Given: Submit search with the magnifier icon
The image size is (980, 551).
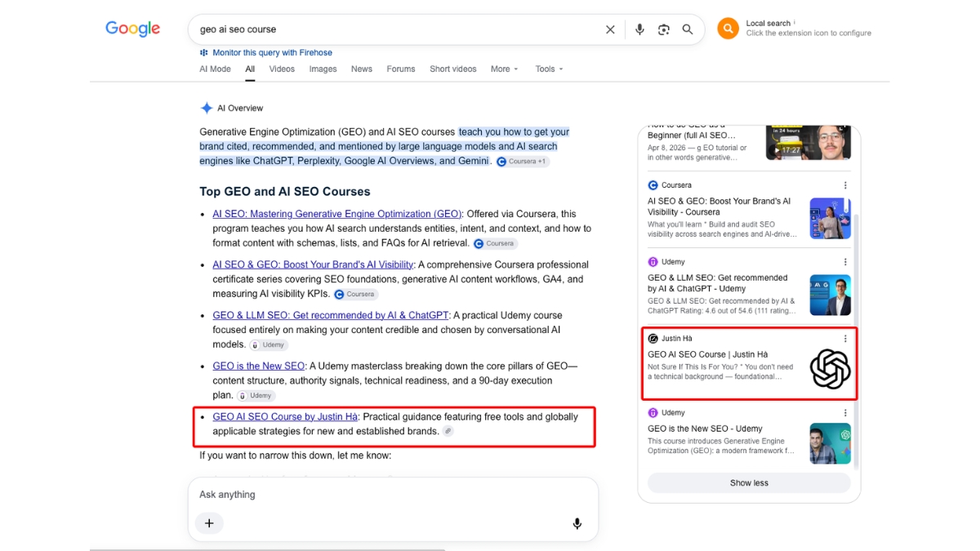Looking at the screenshot, I should coord(688,29).
